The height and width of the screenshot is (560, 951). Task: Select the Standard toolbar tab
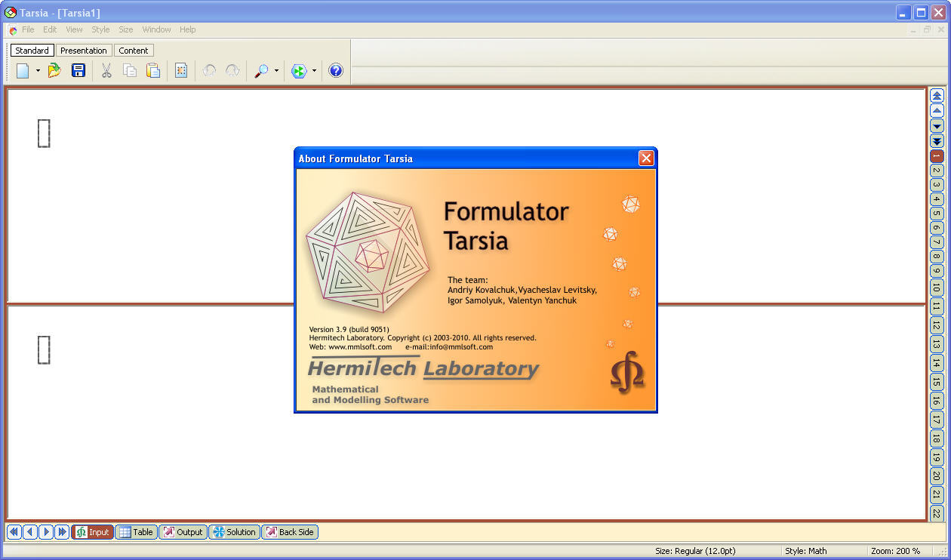point(32,51)
